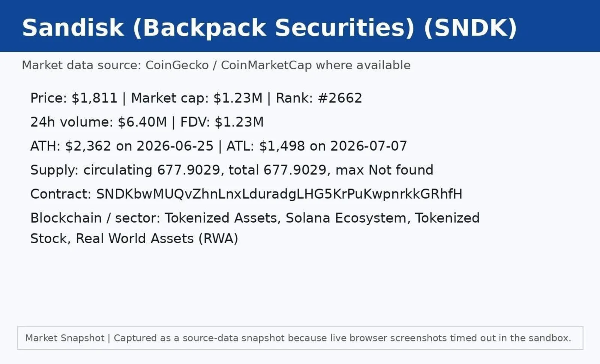Click the ATL $1,498 value

[282, 146]
